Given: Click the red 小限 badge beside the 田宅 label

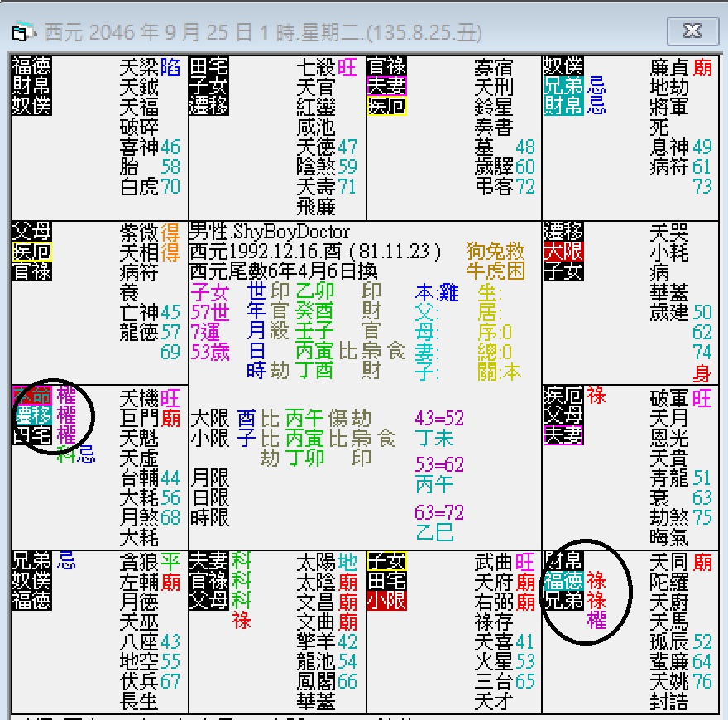Looking at the screenshot, I should tap(386, 599).
